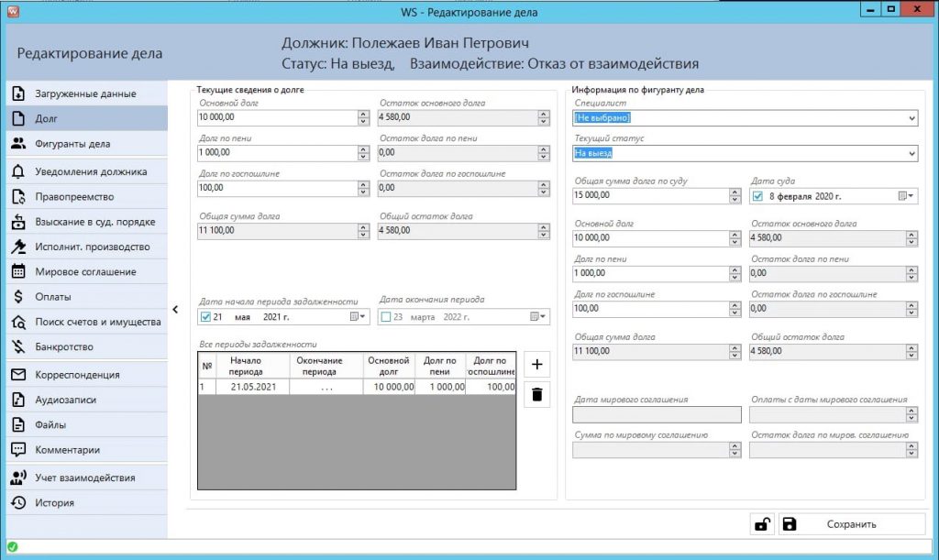This screenshot has width=939, height=560.
Task: Click the Долг document icon in sidebar
Action: 18,118
